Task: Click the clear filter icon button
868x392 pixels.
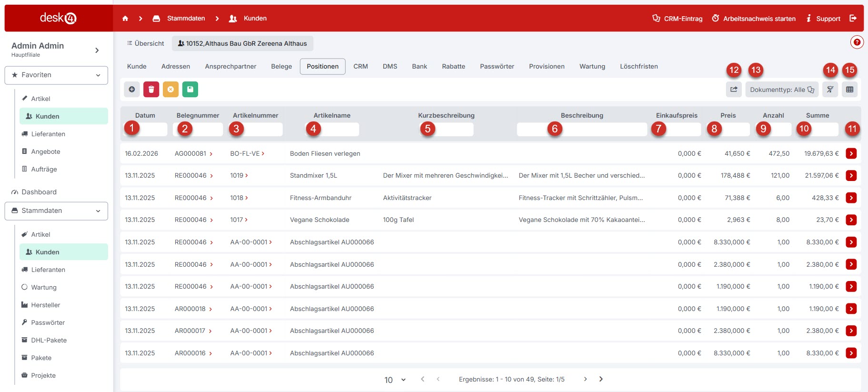Action: (x=830, y=90)
